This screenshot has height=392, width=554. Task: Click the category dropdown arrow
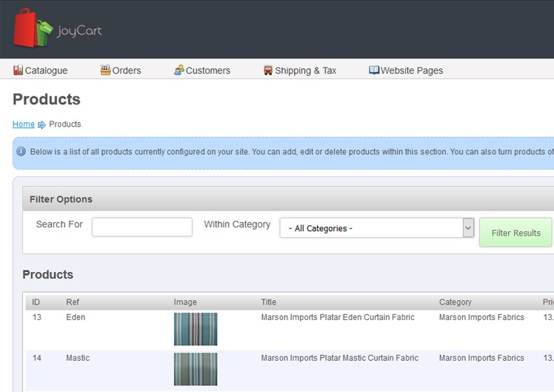pyautogui.click(x=468, y=228)
